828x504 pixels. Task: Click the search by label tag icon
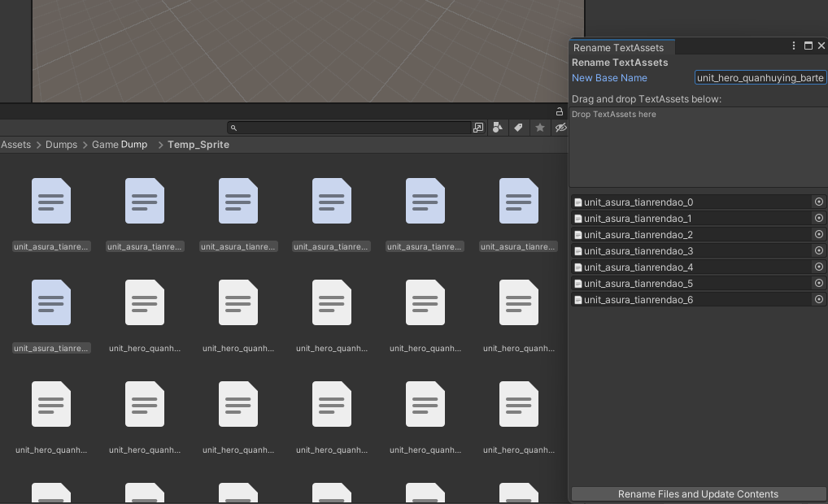pyautogui.click(x=518, y=128)
